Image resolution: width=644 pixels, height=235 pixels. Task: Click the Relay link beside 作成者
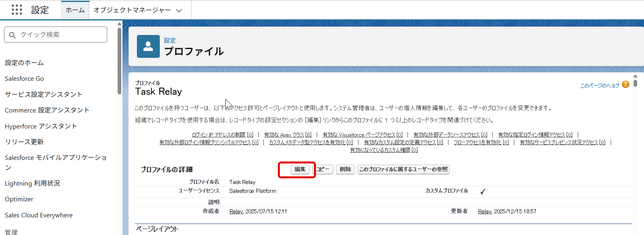coord(236,211)
